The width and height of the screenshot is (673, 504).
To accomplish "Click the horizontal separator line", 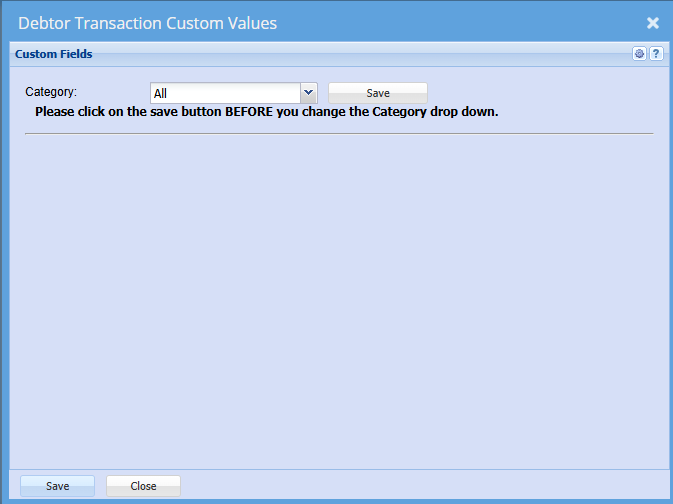I will point(338,133).
